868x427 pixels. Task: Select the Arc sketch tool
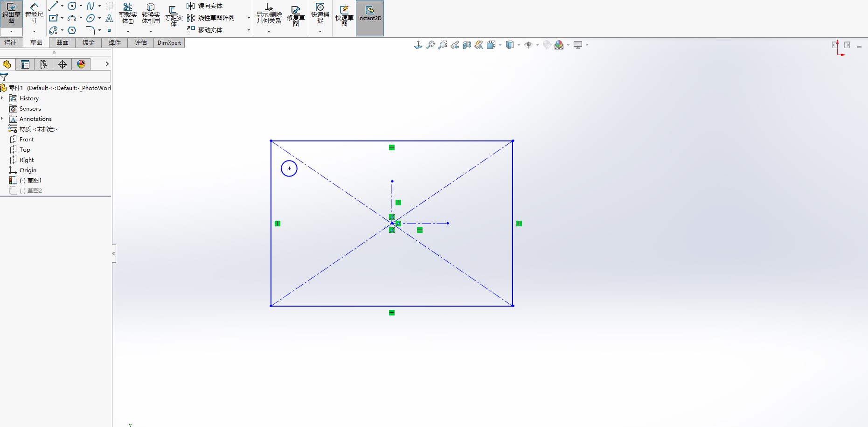pos(72,18)
